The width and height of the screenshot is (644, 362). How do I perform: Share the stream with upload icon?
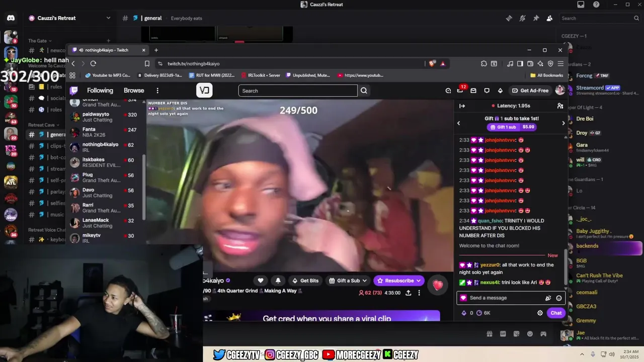point(408,293)
